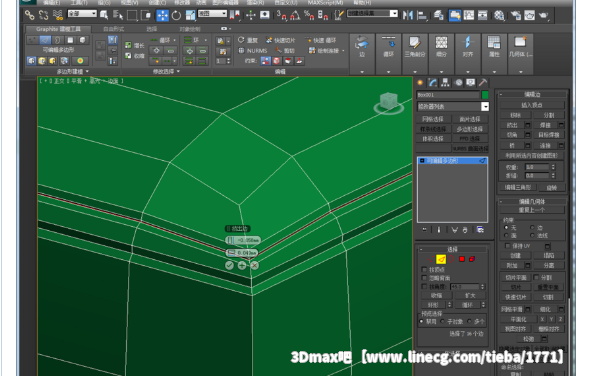Open the Select by Name dialog
Image resolution: width=603 pixels, height=376 pixels.
[118, 15]
